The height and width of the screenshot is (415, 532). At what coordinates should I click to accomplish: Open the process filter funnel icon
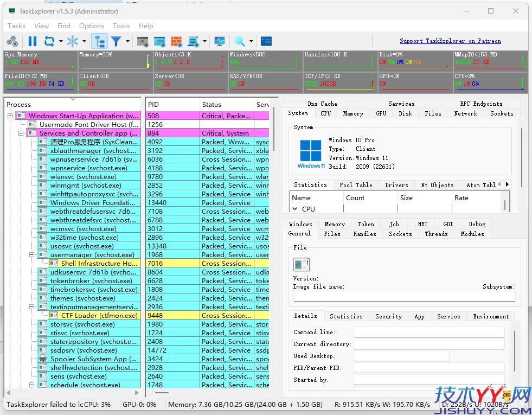pos(116,41)
